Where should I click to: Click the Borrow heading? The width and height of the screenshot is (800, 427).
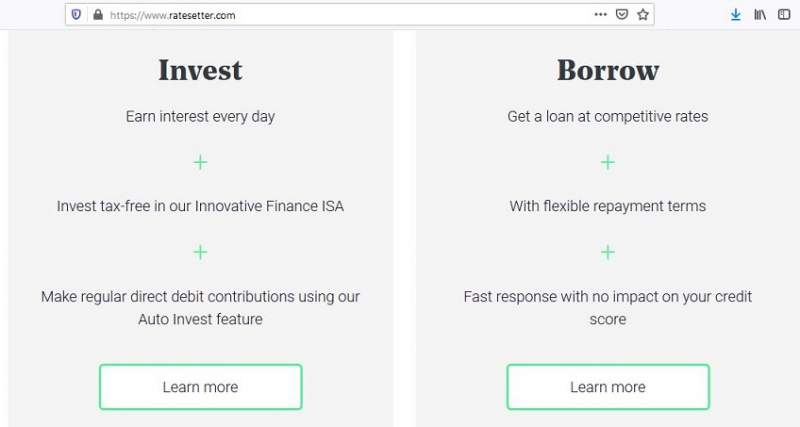pos(608,70)
